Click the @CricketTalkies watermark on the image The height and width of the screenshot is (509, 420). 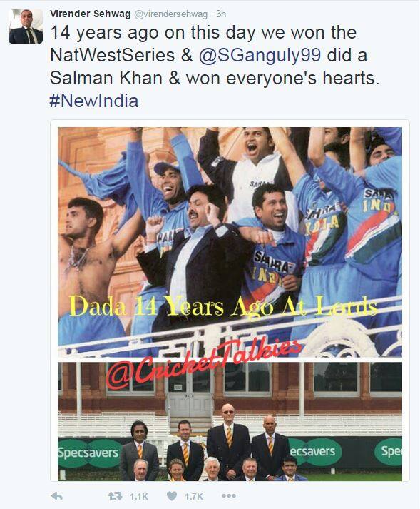coord(203,363)
